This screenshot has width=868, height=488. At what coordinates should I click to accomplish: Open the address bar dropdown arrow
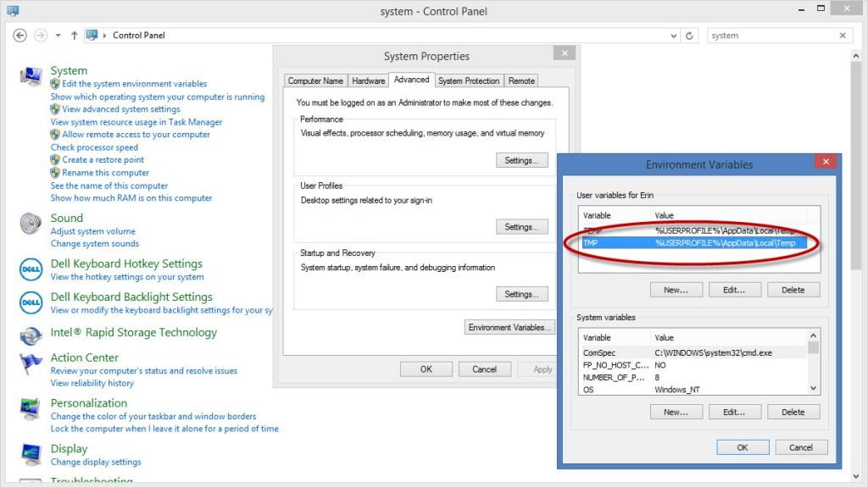coord(673,35)
